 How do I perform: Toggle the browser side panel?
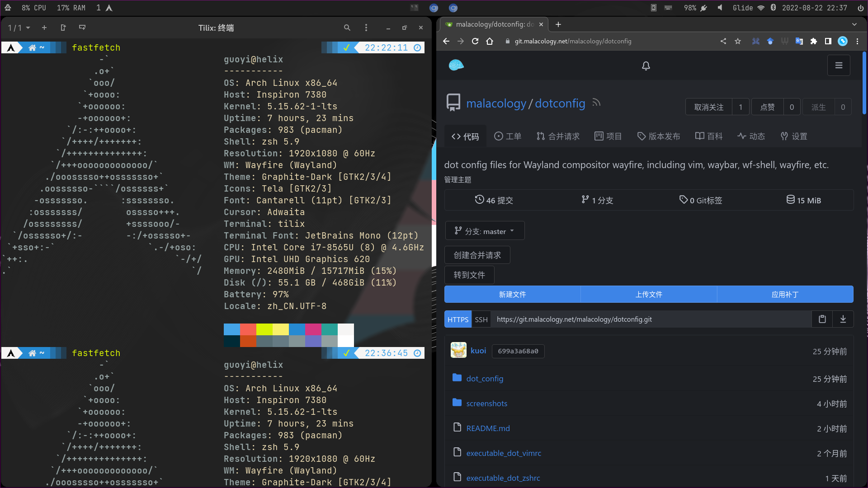coord(828,41)
